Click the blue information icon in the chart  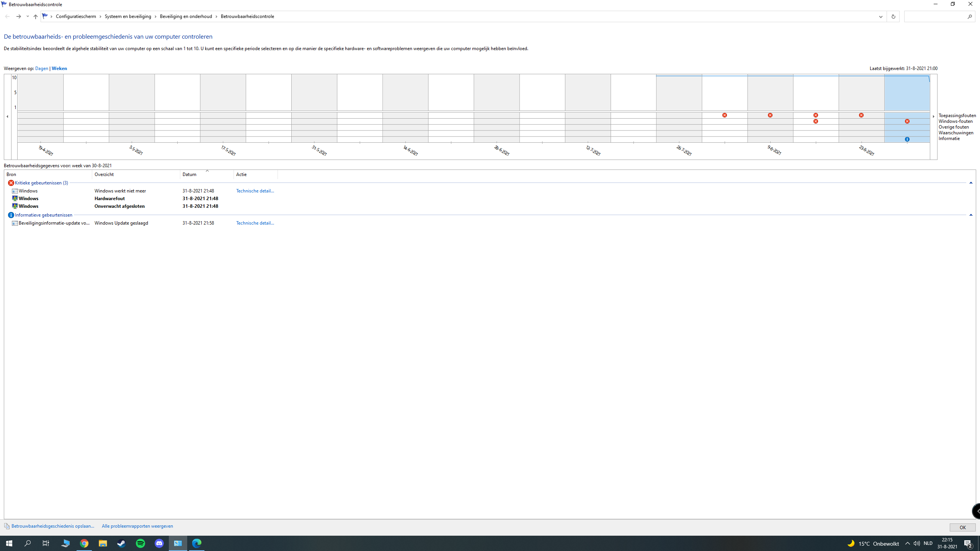coord(907,139)
